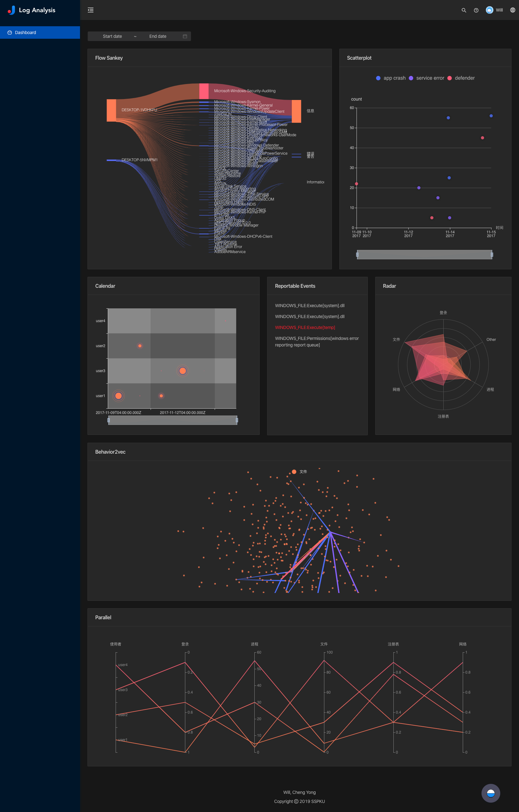This screenshot has height=812, width=519.
Task: Toggle the 文件 legend in Behavior2vec
Action: tap(299, 472)
